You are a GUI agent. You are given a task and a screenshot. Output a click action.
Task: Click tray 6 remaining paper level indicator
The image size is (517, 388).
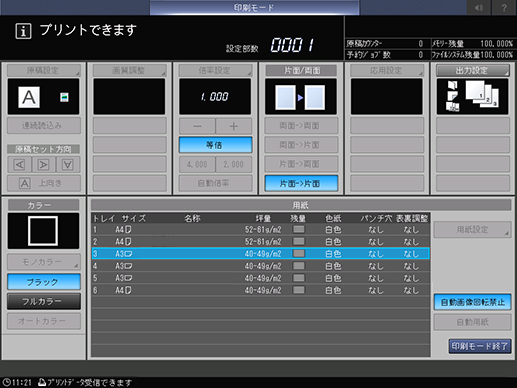[x=299, y=290]
